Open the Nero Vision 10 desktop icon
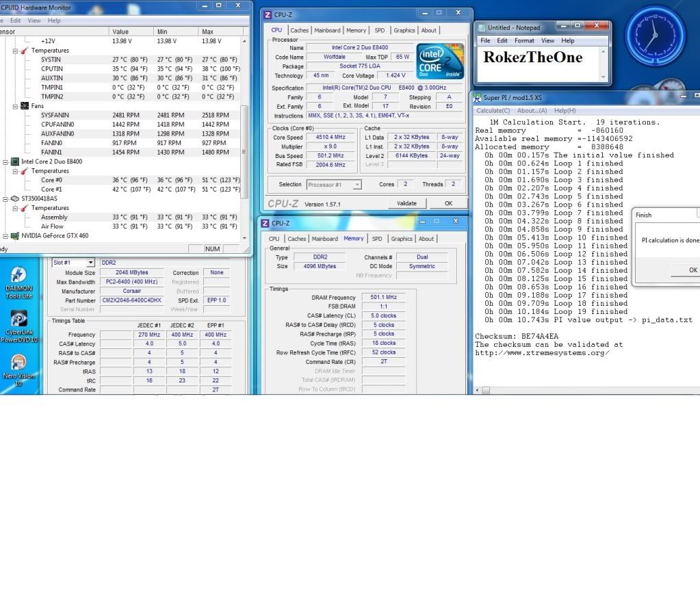700x613 pixels. tap(18, 370)
